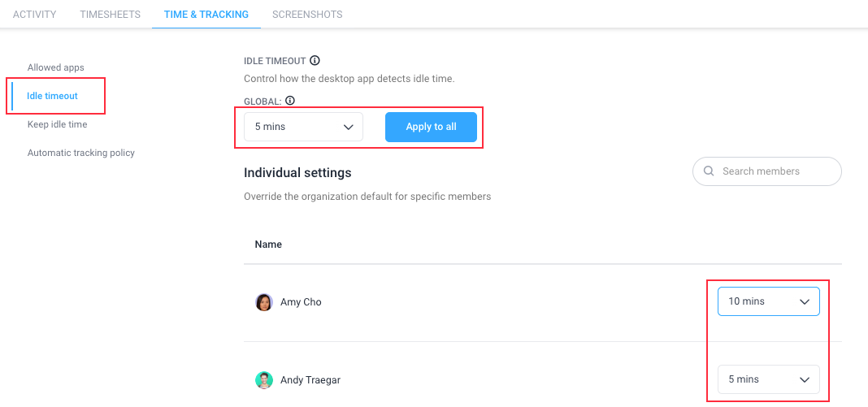Select the Time & Tracking tab
Screen dimensions: 868x407
pos(206,15)
